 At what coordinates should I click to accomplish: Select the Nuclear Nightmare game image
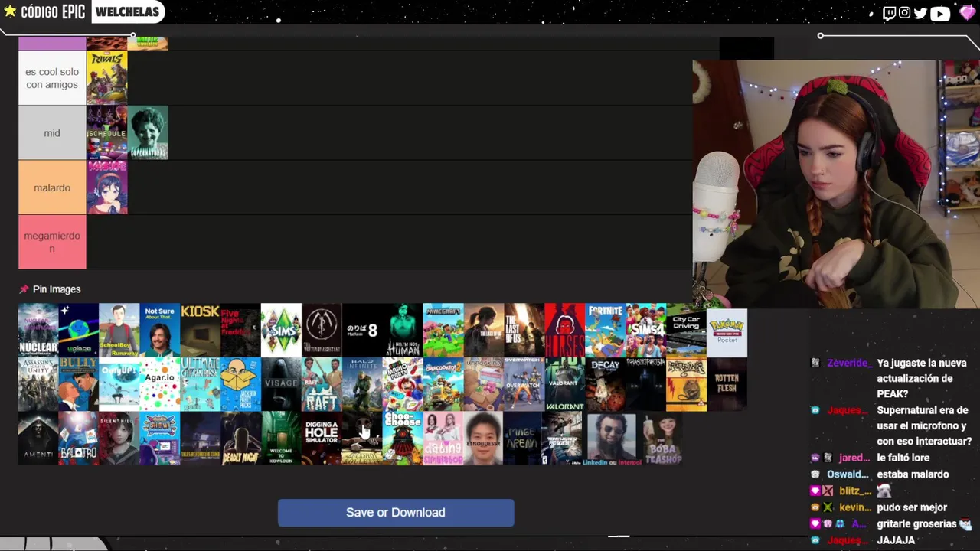(x=38, y=331)
